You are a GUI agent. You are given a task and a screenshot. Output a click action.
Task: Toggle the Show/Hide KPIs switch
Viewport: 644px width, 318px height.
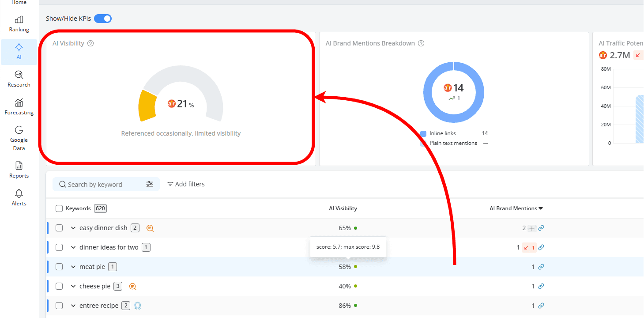[x=102, y=19]
